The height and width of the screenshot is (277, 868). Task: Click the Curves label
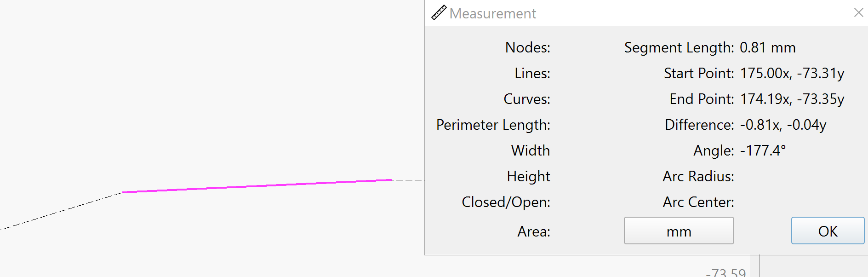pyautogui.click(x=527, y=99)
